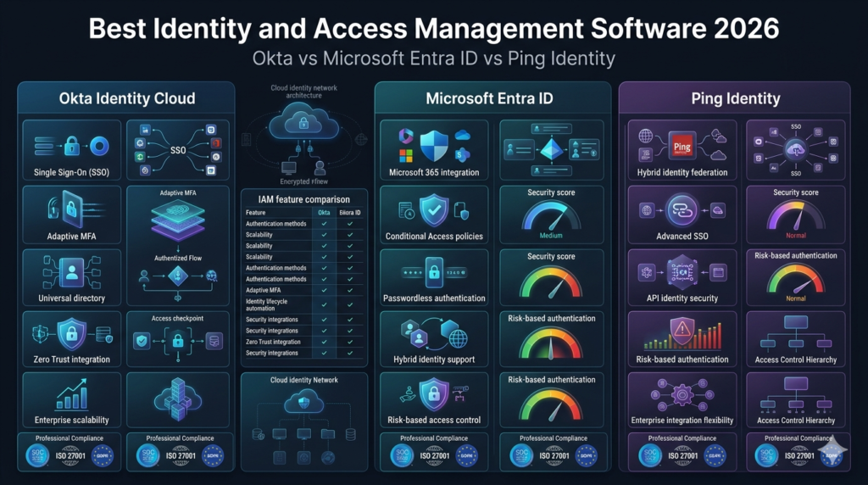Open the Microsoft 365 integration shield icon
The height and width of the screenshot is (485, 868).
(434, 146)
